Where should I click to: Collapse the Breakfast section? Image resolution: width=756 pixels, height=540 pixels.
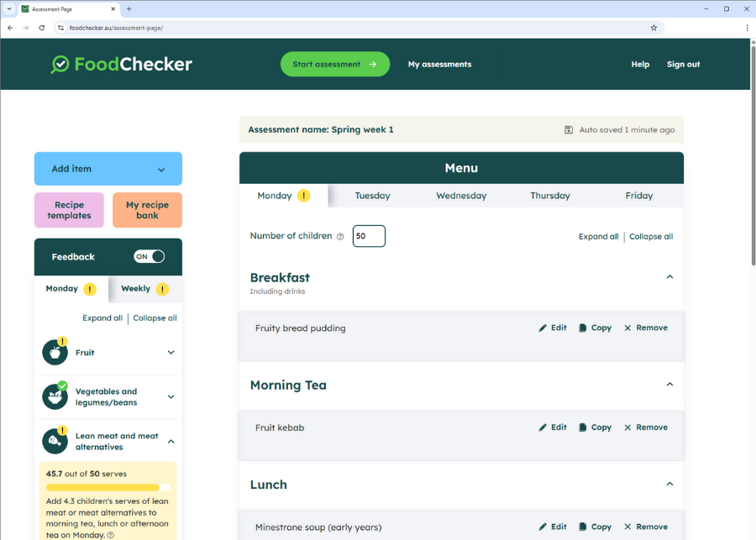[669, 277]
